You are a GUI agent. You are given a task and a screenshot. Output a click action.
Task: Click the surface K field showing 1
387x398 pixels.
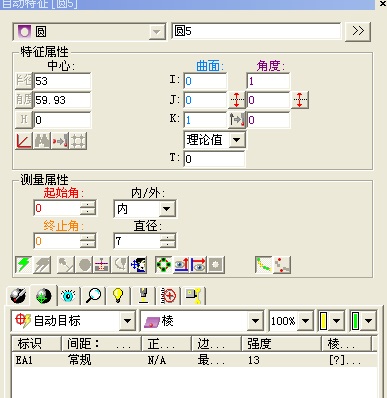[205, 120]
